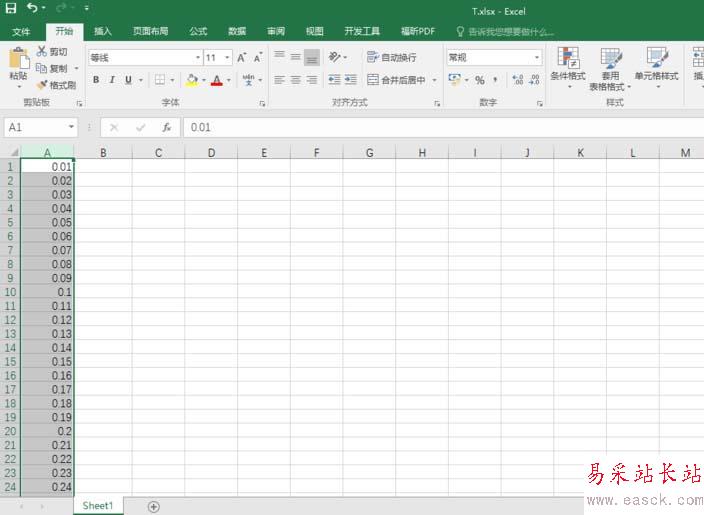Select cell containing 0.15

[x=48, y=361]
